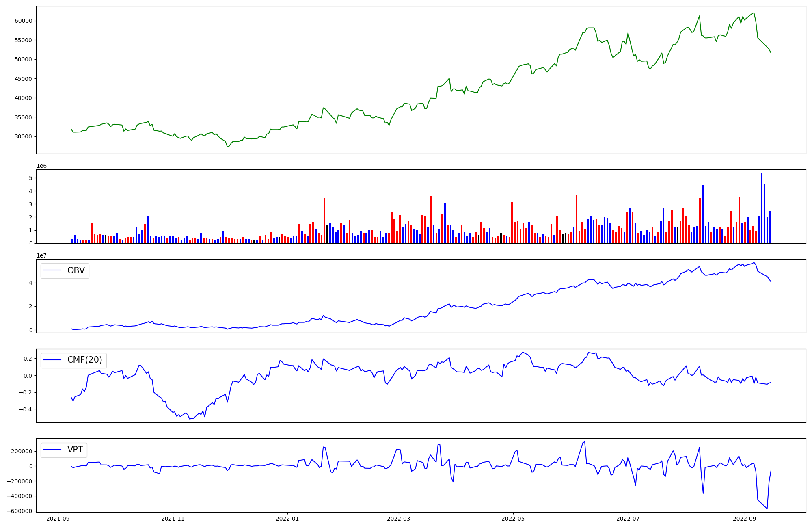Click the 200000 tick on the VPT axis
The width and height of the screenshot is (812, 528).
pos(22,451)
